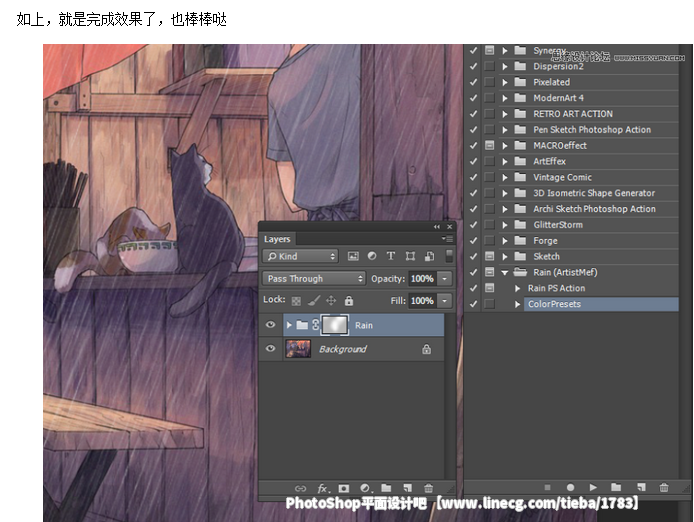The image size is (694, 522).
Task: Collapse Layers panel with double-arrow icon
Action: [x=437, y=227]
